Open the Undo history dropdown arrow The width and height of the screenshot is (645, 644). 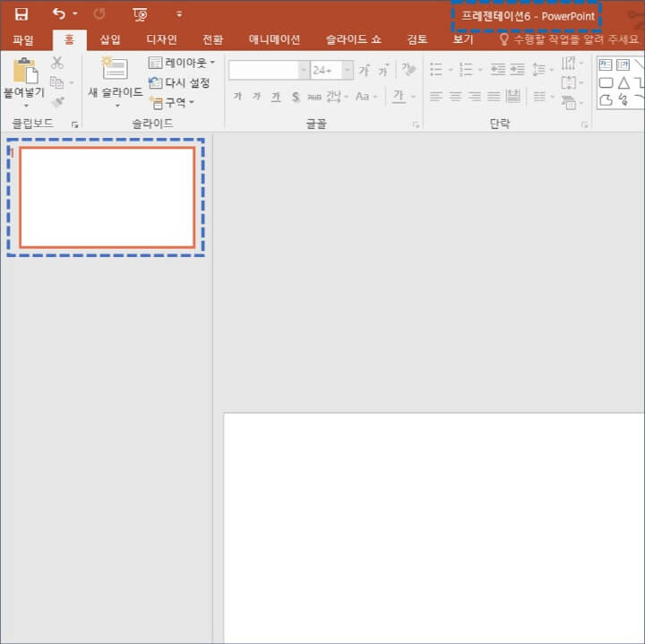click(75, 14)
